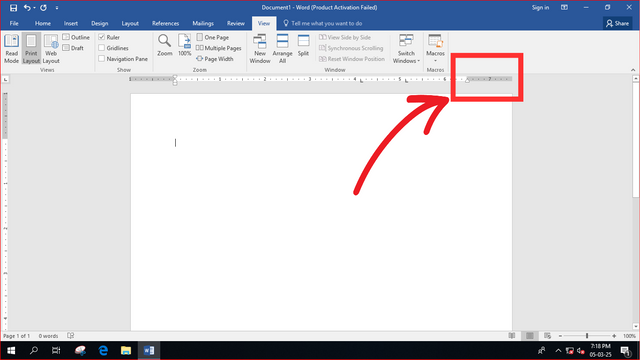Screen dimensions: 640x360
Task: Arrange All open windows
Action: pos(282,49)
